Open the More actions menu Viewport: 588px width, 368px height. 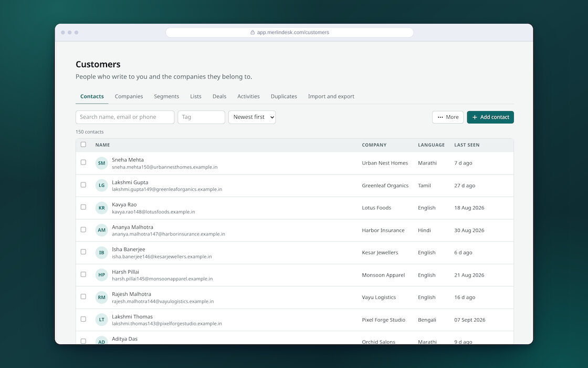click(x=448, y=117)
